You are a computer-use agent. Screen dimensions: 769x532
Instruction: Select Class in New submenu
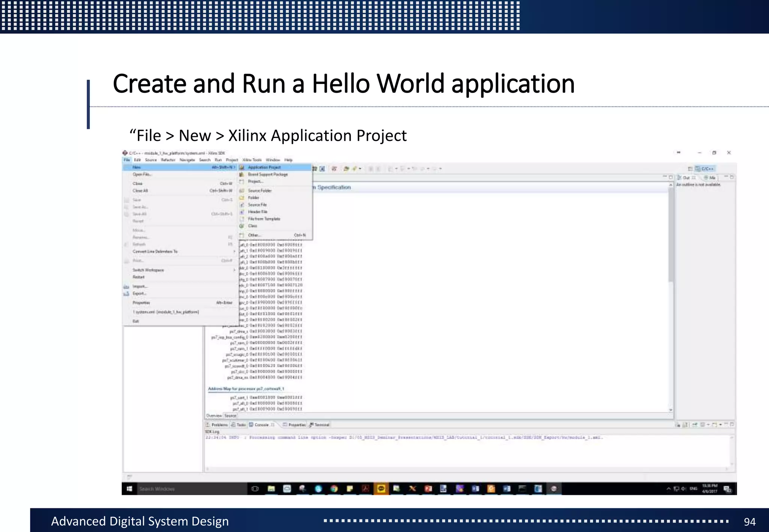point(275,226)
